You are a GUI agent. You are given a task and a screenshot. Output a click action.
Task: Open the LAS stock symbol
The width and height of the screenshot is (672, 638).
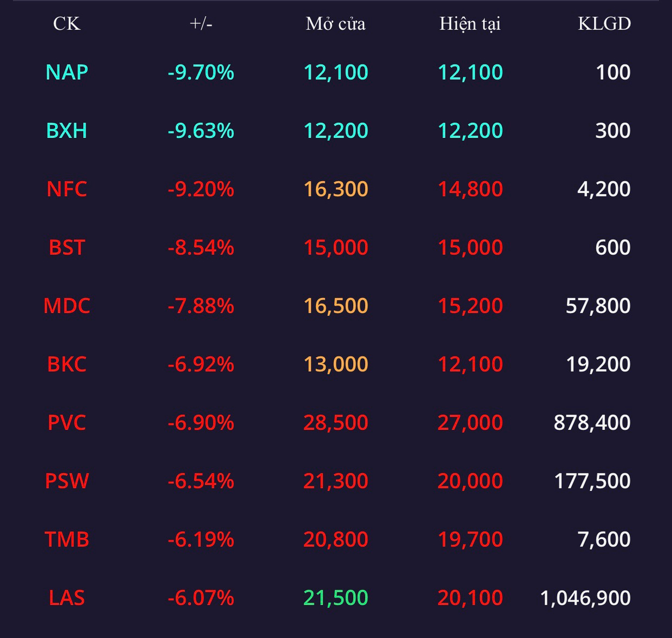tap(66, 598)
